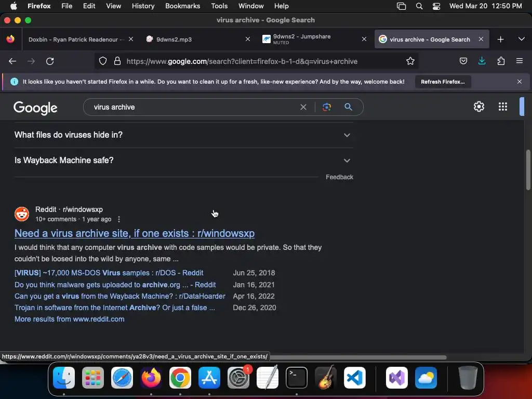532x399 pixels.
Task: Search by image with Google Lens icon
Action: (327, 107)
